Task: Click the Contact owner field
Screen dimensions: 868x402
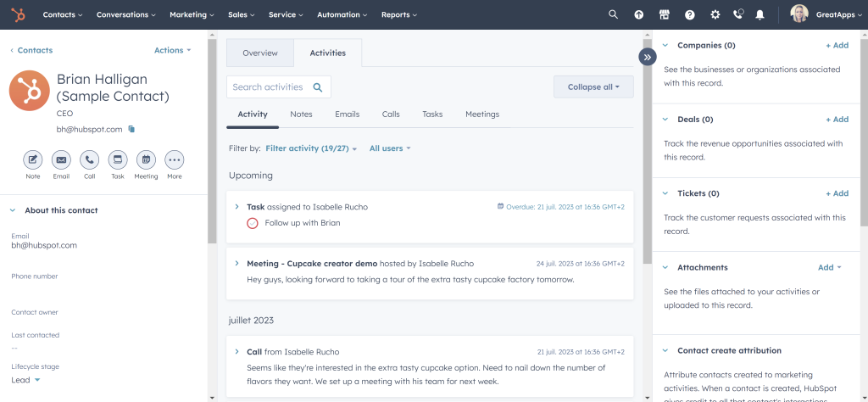Action: point(103,312)
